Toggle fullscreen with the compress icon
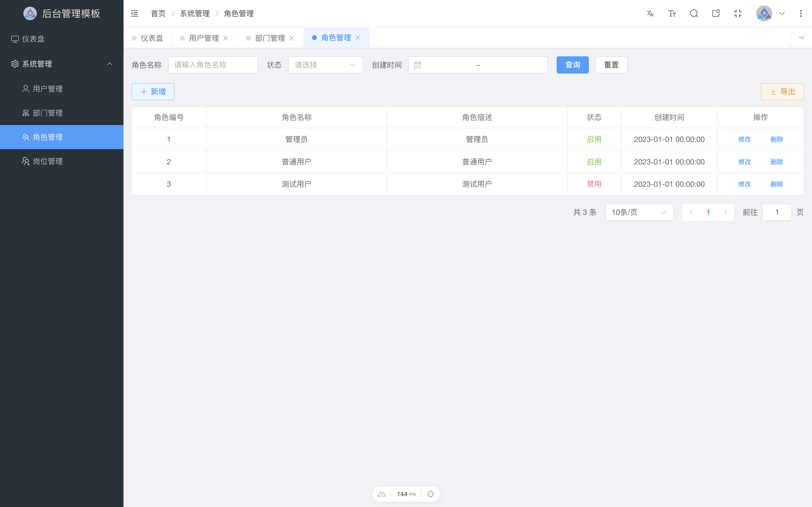Screen dimensions: 812x507 [738, 13]
